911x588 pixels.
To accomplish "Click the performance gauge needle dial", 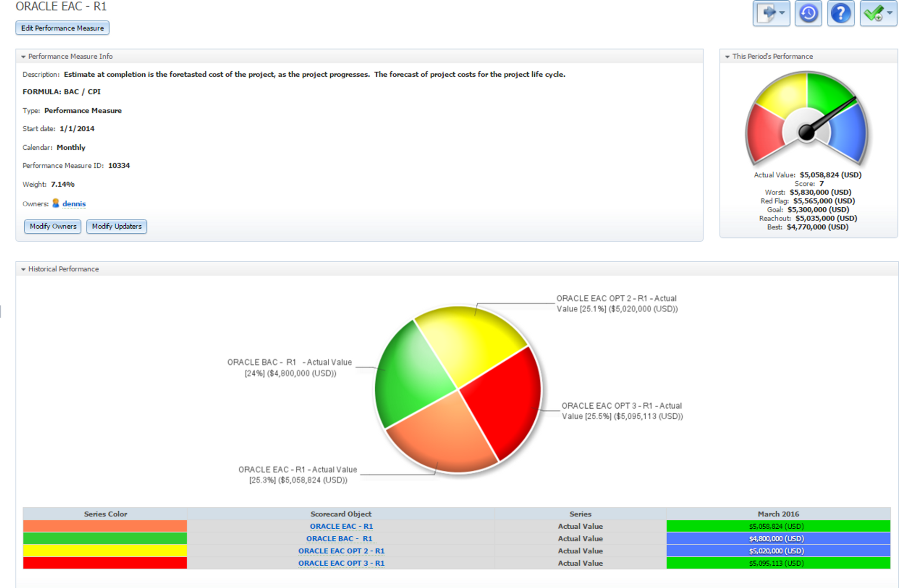I will point(807,132).
